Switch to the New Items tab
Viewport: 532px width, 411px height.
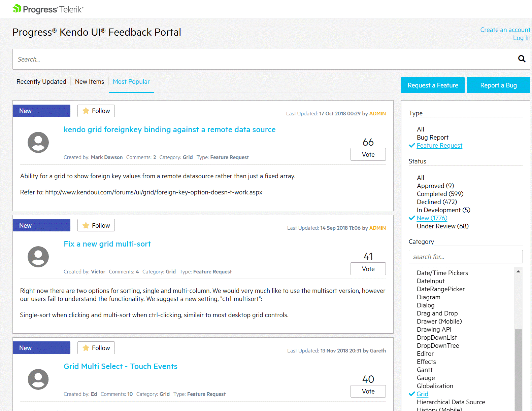90,81
